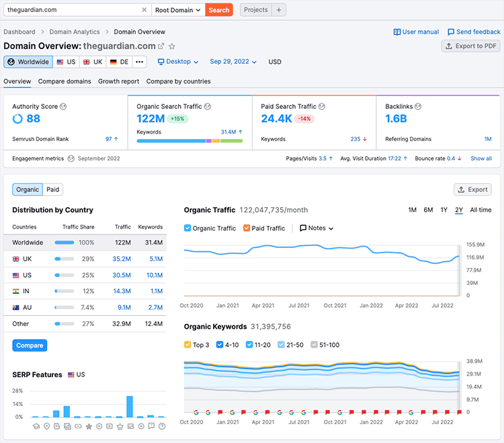Open UK traffic value 35.2M

(x=122, y=259)
